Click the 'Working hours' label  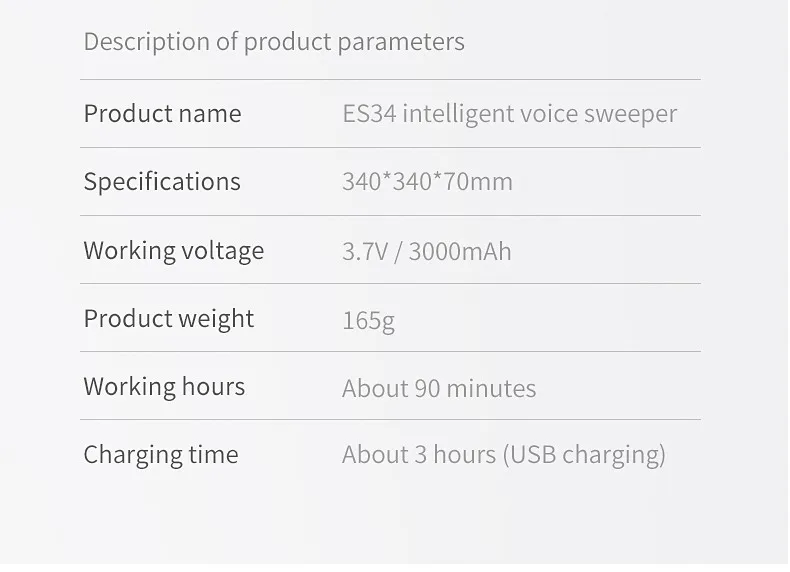point(164,387)
